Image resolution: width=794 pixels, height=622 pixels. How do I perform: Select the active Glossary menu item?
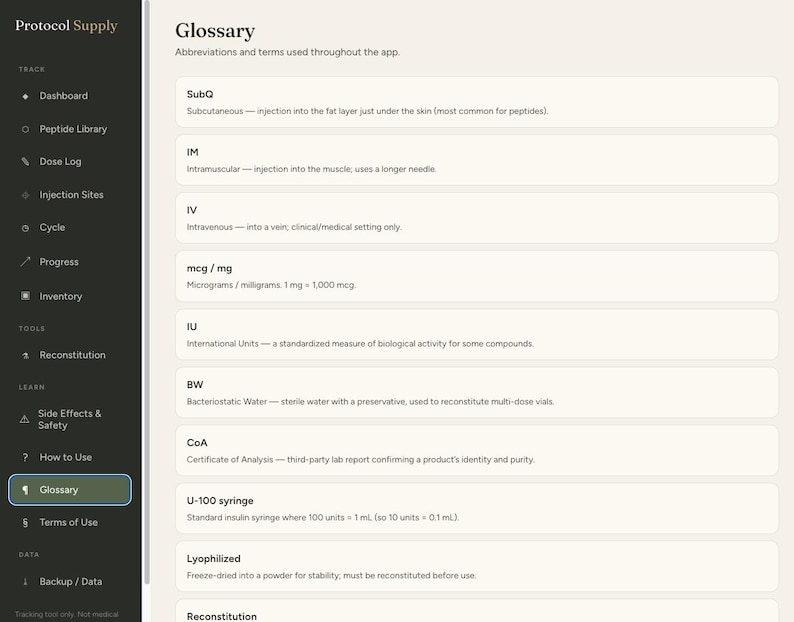[70, 490]
